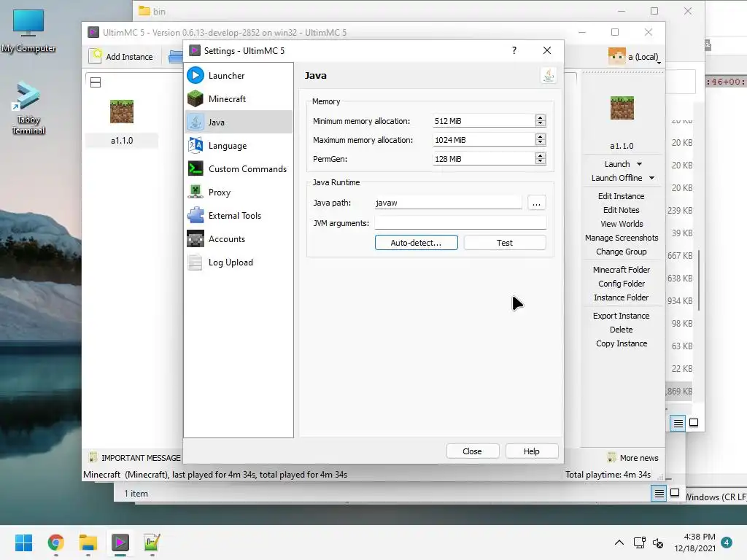
Task: Open Custom Commands terminal icon
Action: click(196, 168)
